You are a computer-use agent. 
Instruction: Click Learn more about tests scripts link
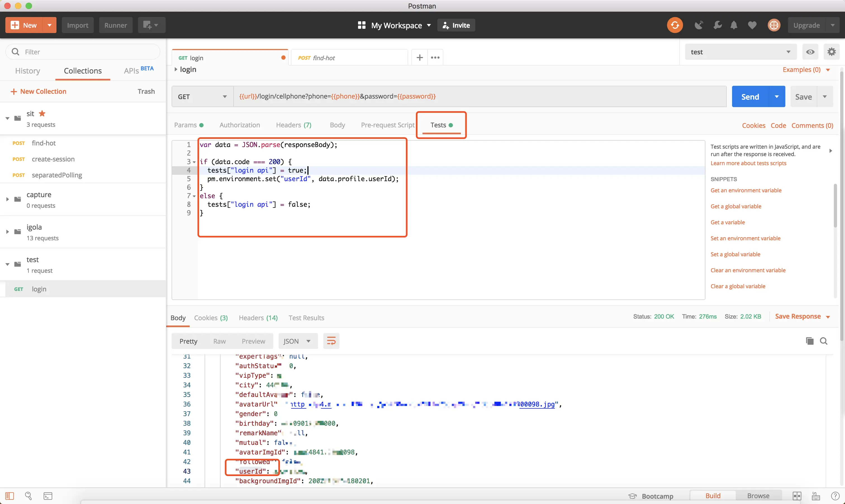pos(748,163)
